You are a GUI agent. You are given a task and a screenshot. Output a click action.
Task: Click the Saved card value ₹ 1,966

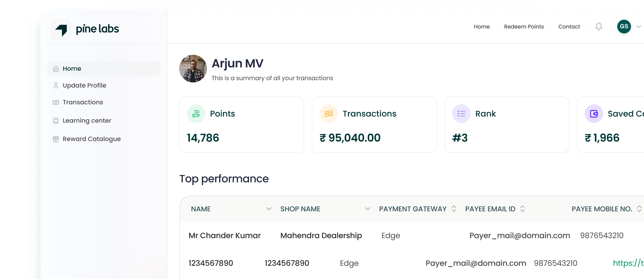point(602,138)
